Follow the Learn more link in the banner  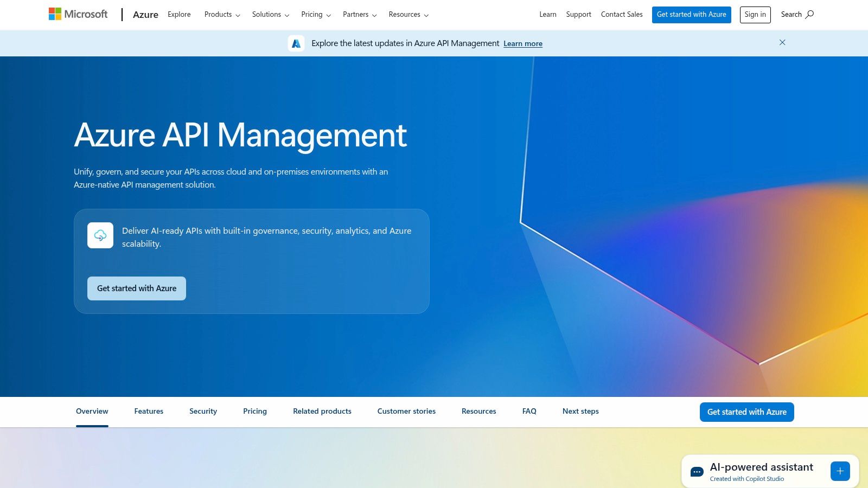click(x=523, y=44)
